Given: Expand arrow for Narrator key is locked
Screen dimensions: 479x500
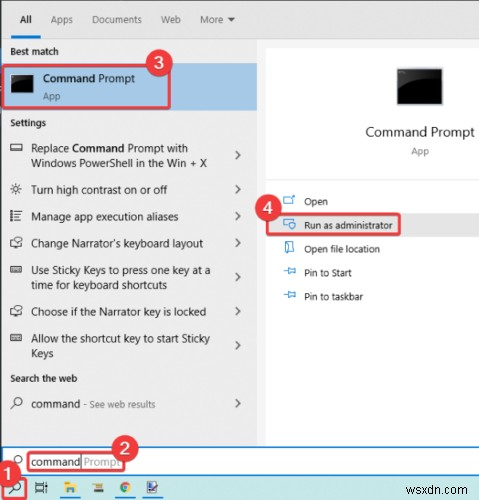Looking at the screenshot, I should pos(237,311).
